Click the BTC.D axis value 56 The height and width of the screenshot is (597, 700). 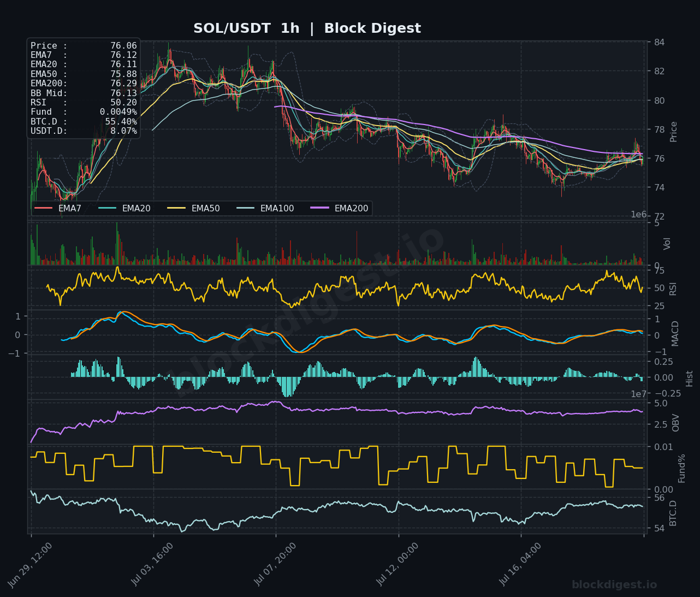coord(659,498)
